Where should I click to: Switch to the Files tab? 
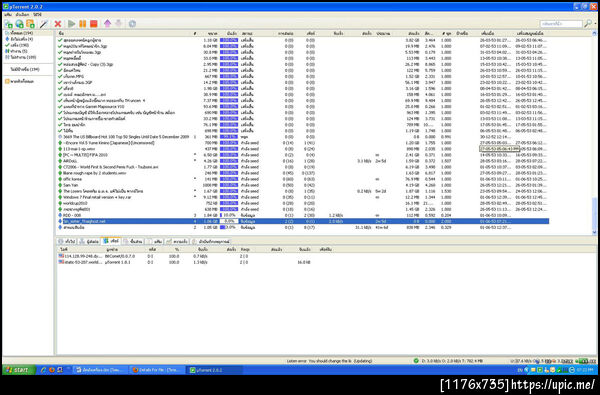[155, 242]
